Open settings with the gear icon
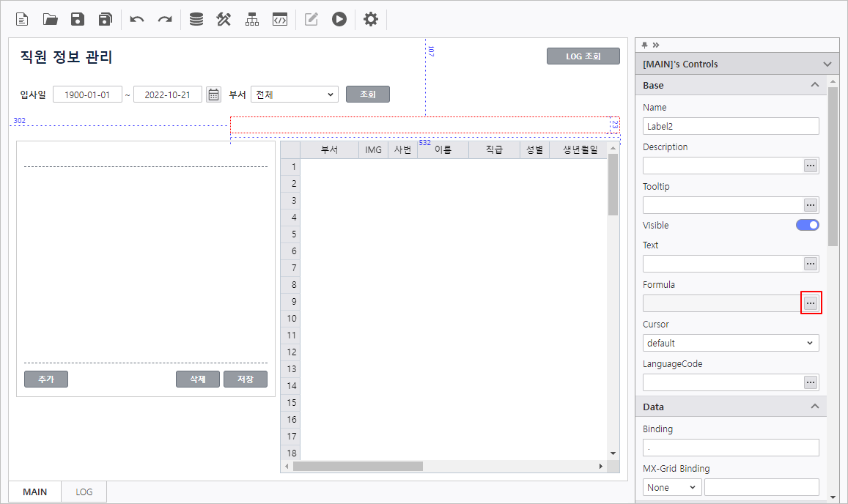This screenshot has width=848, height=504. pos(371,20)
